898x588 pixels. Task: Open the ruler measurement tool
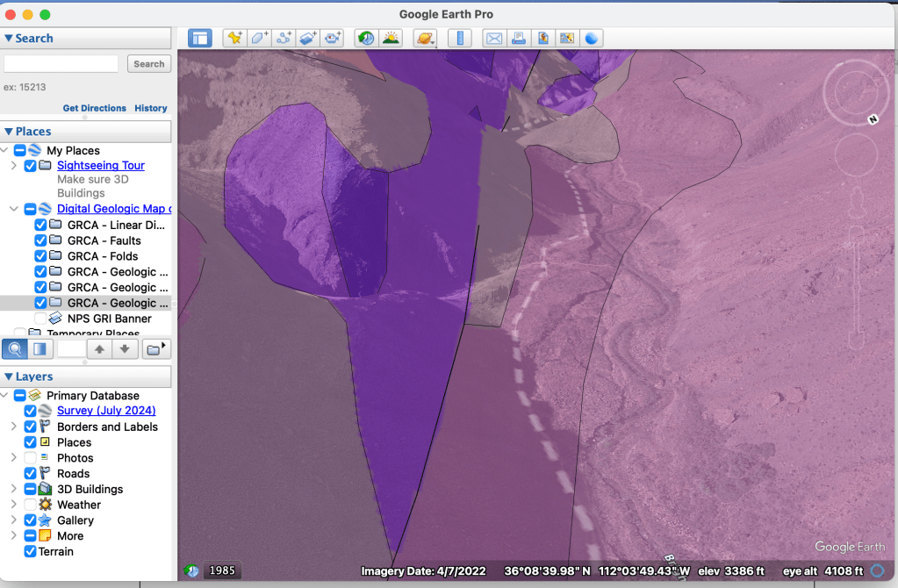[460, 39]
